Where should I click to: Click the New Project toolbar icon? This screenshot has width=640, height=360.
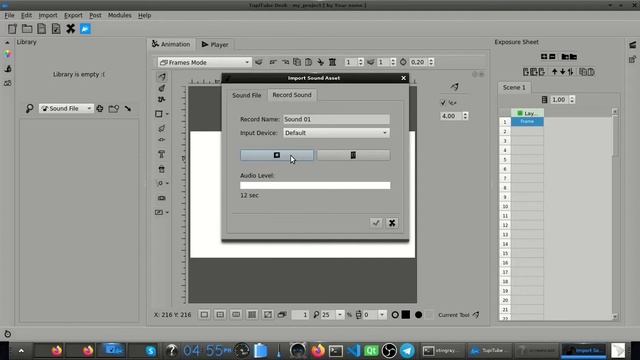tap(12, 29)
